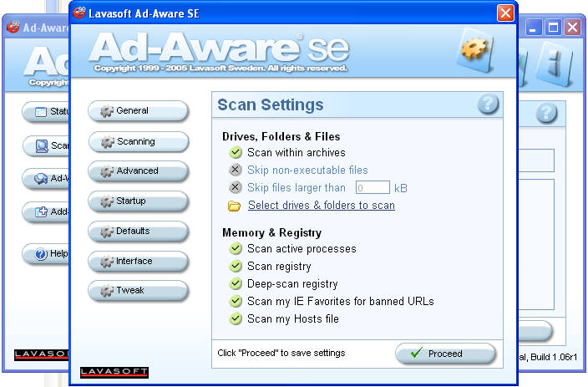Image resolution: width=588 pixels, height=387 pixels.
Task: Click the gear settings icon in header banner
Action: click(475, 51)
